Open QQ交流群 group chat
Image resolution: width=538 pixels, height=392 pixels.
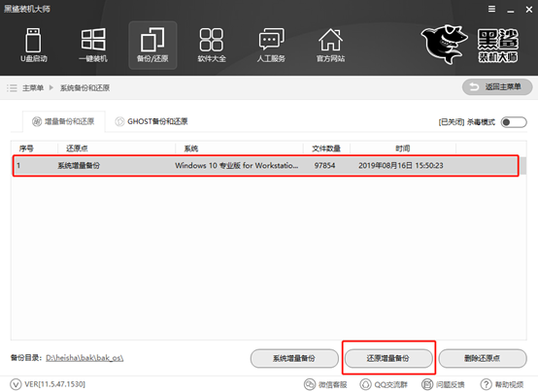click(x=384, y=384)
